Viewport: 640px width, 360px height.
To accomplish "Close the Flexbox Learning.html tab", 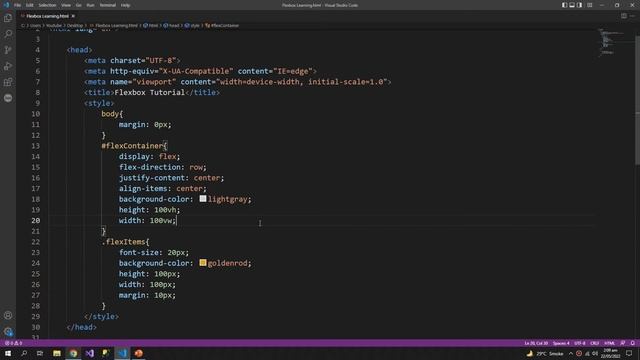I will point(73,16).
